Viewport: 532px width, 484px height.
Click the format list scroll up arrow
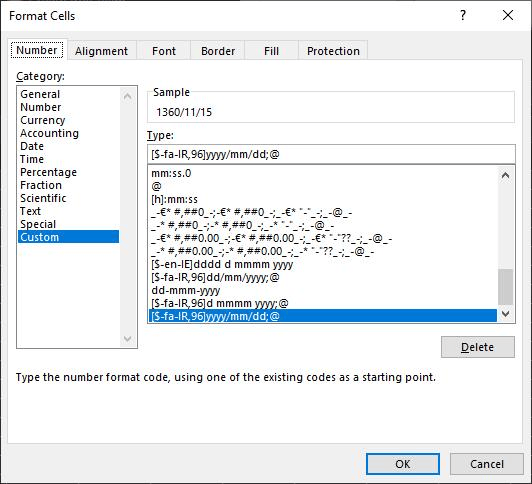(x=506, y=175)
